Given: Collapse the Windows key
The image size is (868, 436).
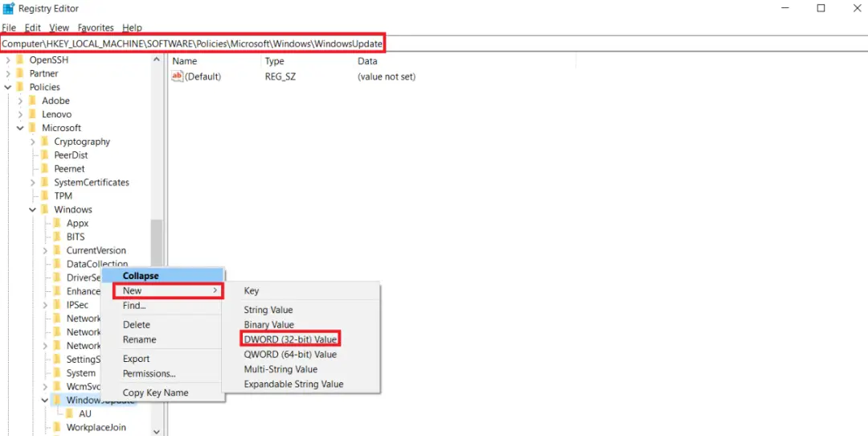Looking at the screenshot, I should pos(33,209).
